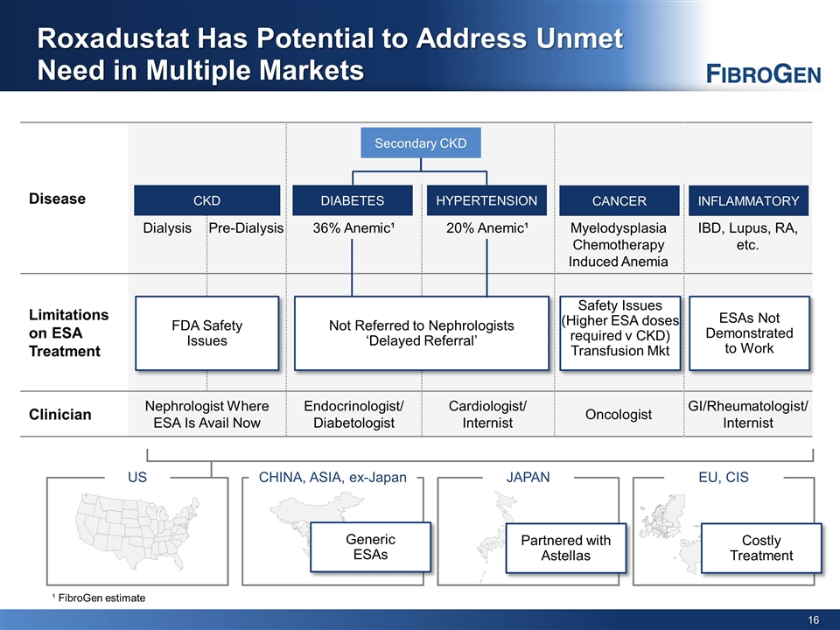Select the 'Limitations on ESA Treatment' label
This screenshot has height=630, width=840.
[x=68, y=332]
